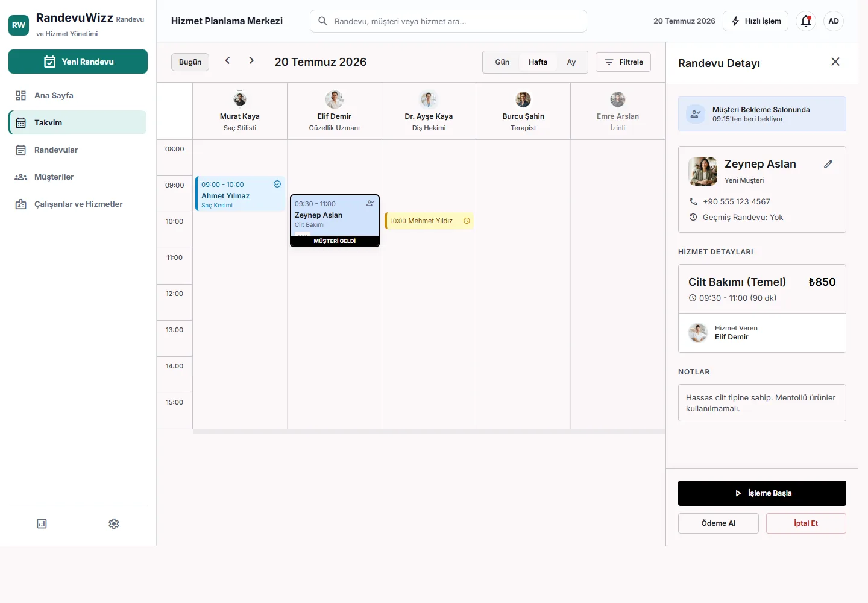868x603 pixels.
Task: Open the reports icon in sidebar footer
Action: [x=42, y=523]
